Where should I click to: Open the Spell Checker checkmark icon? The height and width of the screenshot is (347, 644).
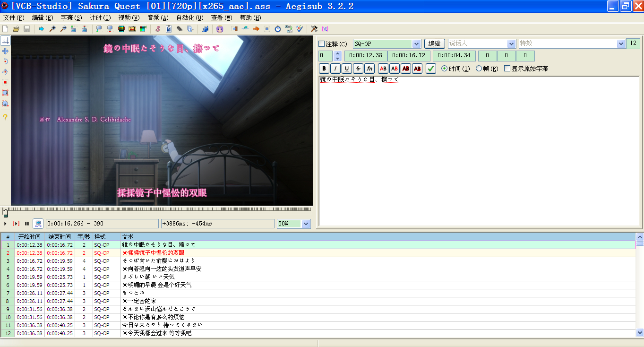(300, 29)
